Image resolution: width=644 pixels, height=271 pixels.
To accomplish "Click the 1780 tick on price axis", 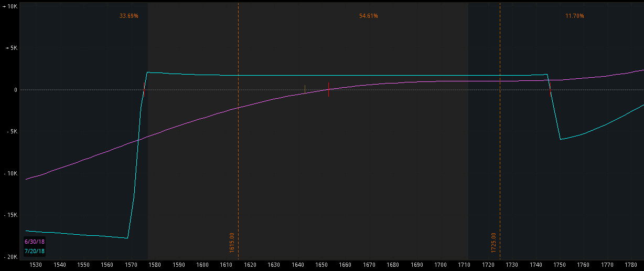I will coord(631,265).
